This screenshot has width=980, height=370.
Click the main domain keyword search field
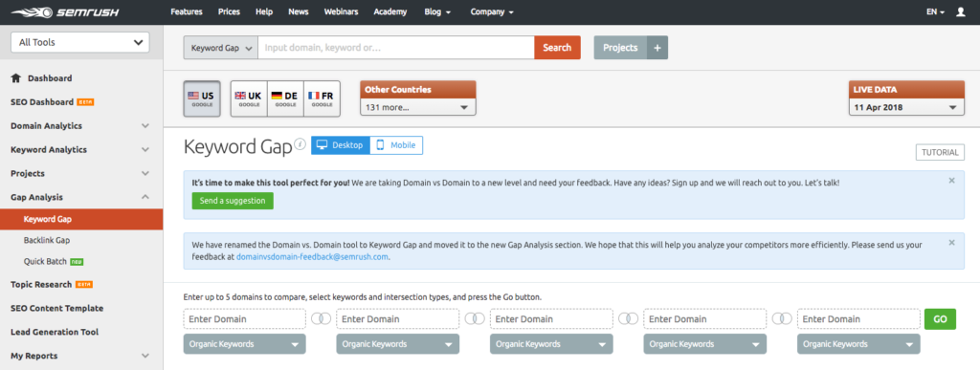(396, 48)
